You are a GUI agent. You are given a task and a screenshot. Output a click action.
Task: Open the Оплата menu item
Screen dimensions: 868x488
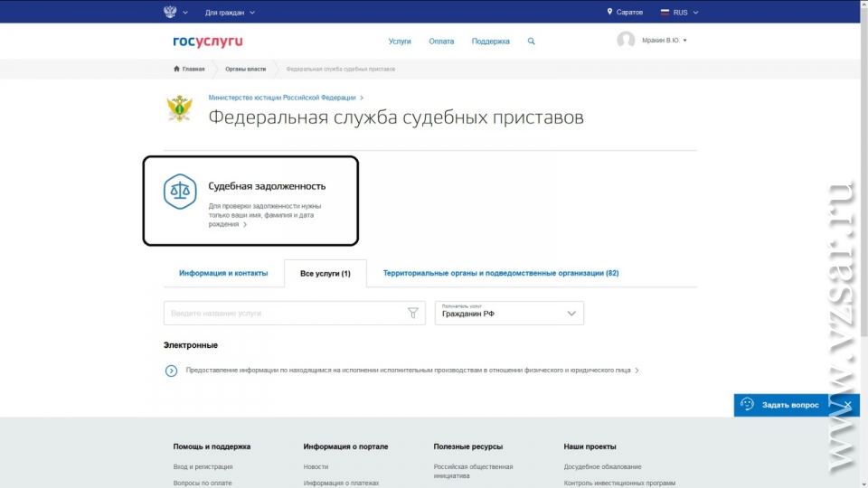441,42
